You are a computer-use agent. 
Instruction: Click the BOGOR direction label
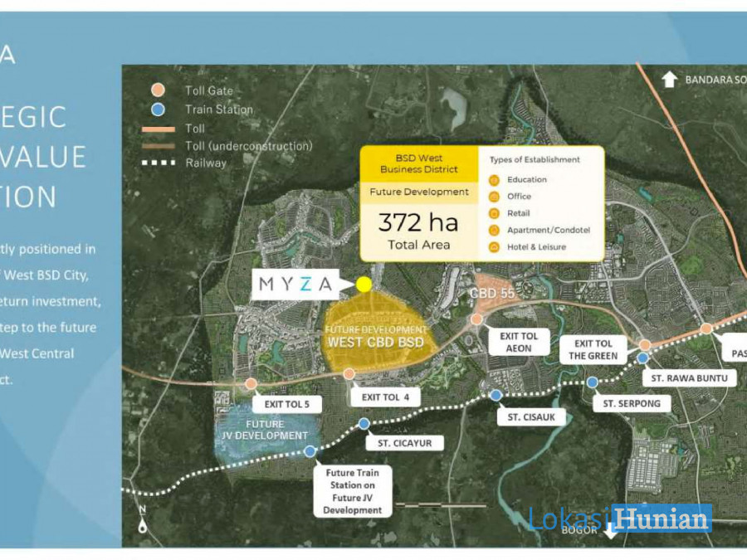pyautogui.click(x=579, y=530)
